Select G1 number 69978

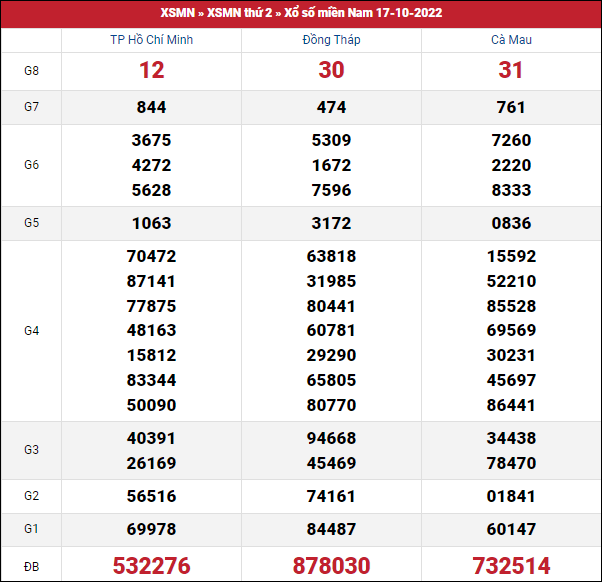(151, 529)
